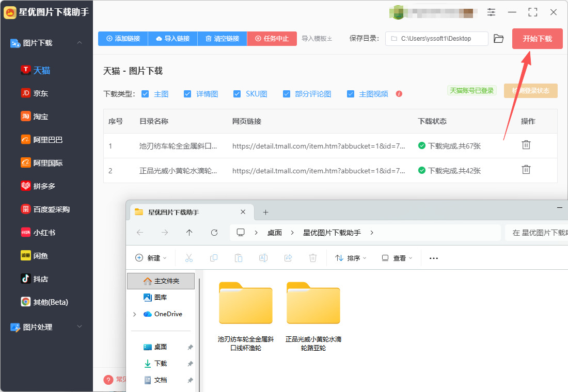The image size is (568, 392).
Task: Click the Paste icon in Explorer toolbar
Action: pos(239,258)
